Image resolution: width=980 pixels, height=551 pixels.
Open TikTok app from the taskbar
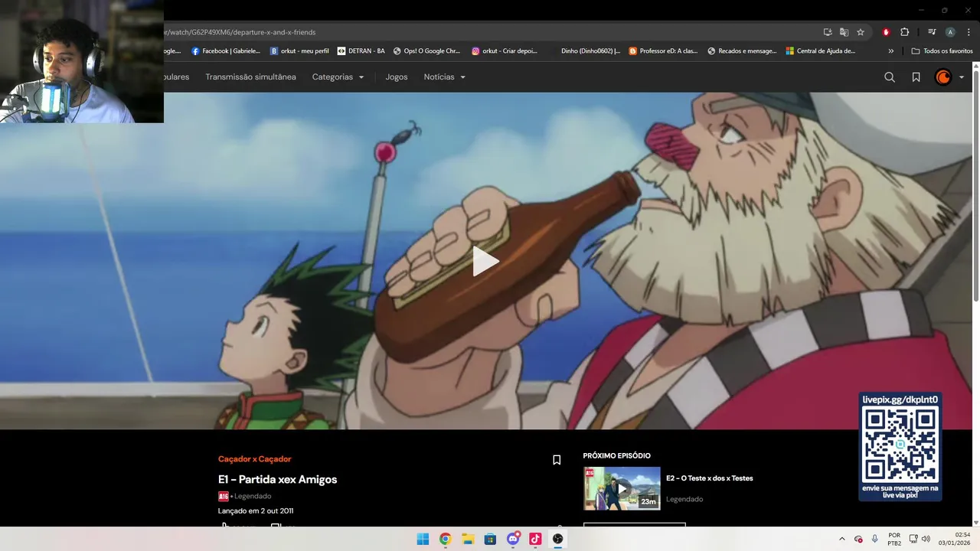pos(535,539)
